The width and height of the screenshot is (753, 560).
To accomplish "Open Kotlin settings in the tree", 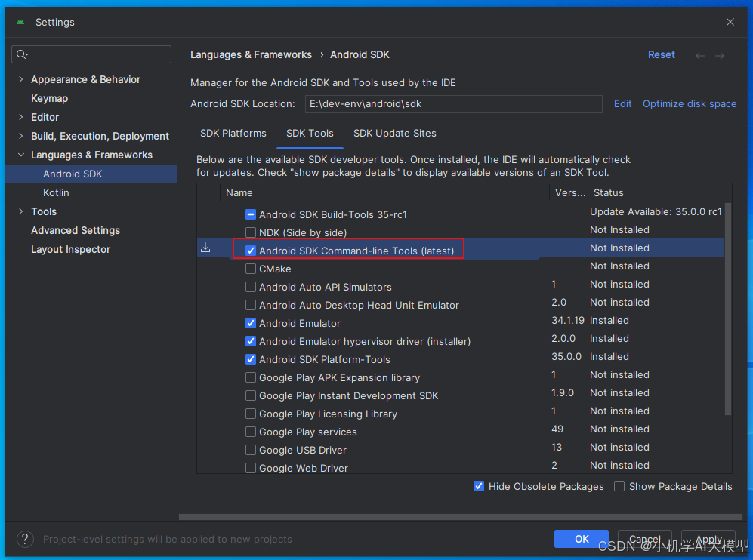I will 56,193.
